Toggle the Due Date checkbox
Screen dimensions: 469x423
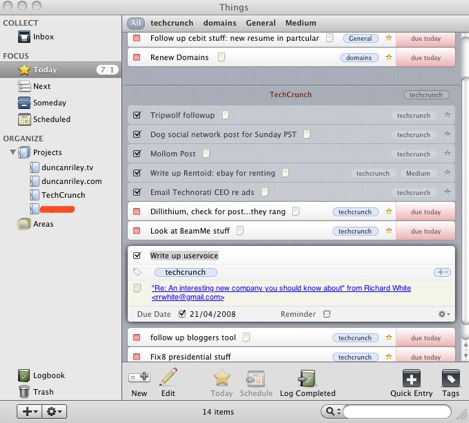click(x=182, y=314)
